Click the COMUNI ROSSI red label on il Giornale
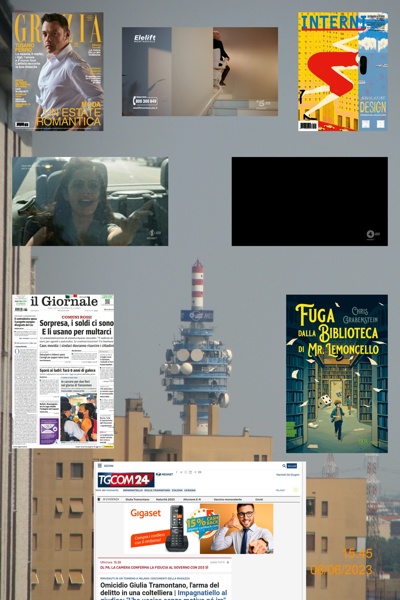 coord(77,317)
